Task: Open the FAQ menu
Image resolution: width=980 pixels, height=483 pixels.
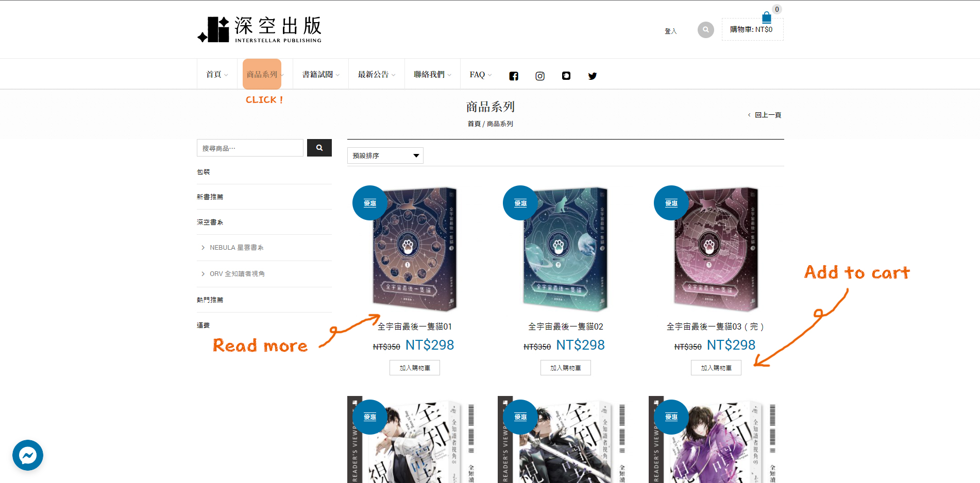Action: (480, 75)
